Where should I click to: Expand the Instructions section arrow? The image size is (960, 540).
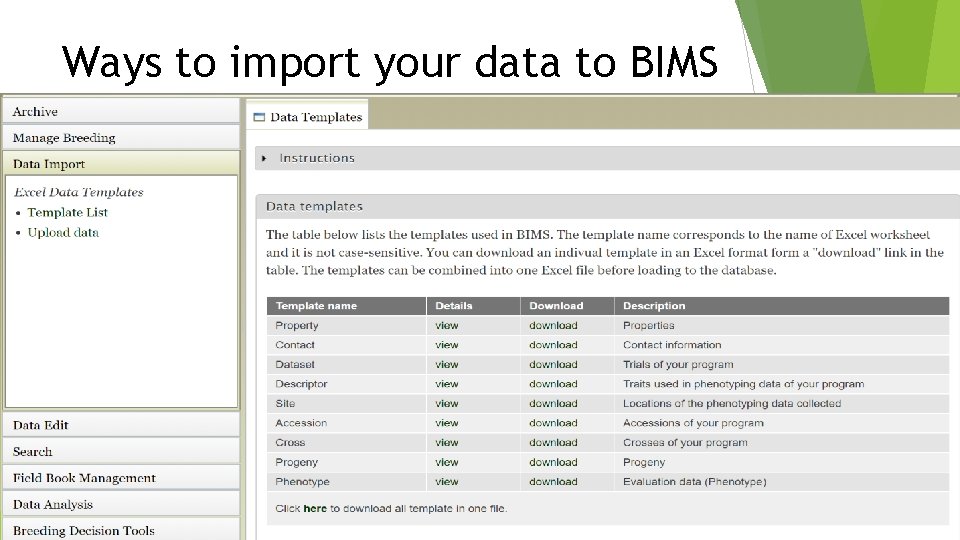pos(264,159)
